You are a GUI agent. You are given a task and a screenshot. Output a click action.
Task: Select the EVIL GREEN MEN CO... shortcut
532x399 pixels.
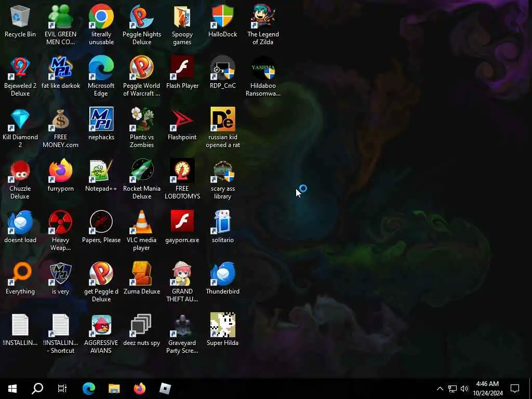click(x=60, y=25)
